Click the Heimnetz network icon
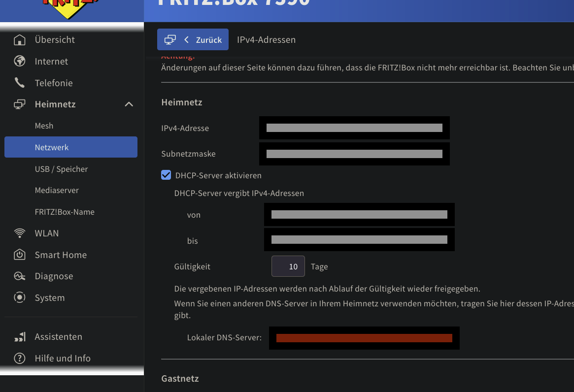 pyautogui.click(x=20, y=104)
